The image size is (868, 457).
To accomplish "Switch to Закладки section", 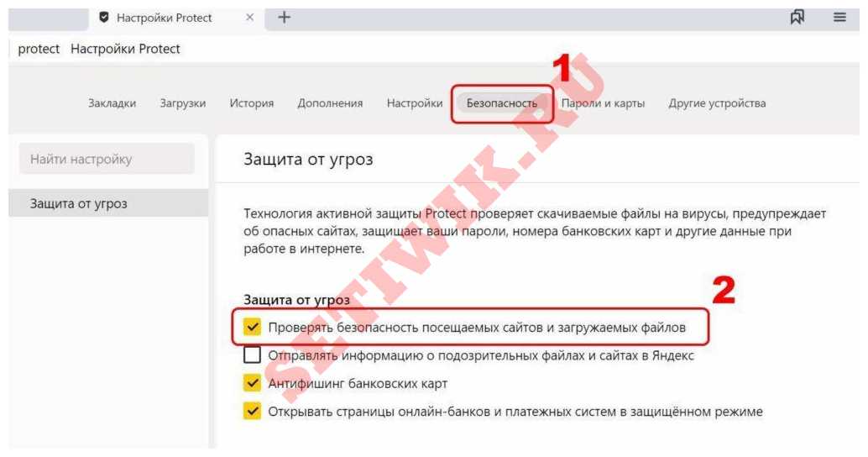I will point(112,103).
